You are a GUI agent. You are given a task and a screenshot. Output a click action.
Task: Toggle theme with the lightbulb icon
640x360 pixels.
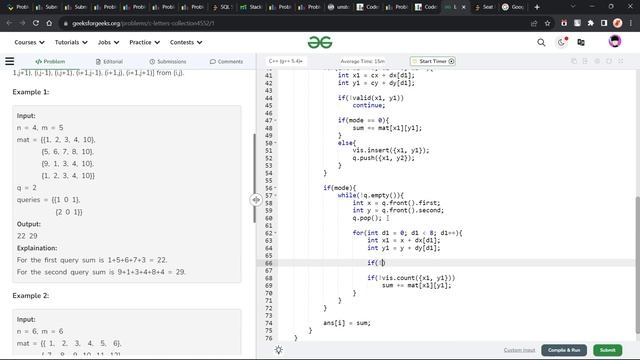coord(279,350)
